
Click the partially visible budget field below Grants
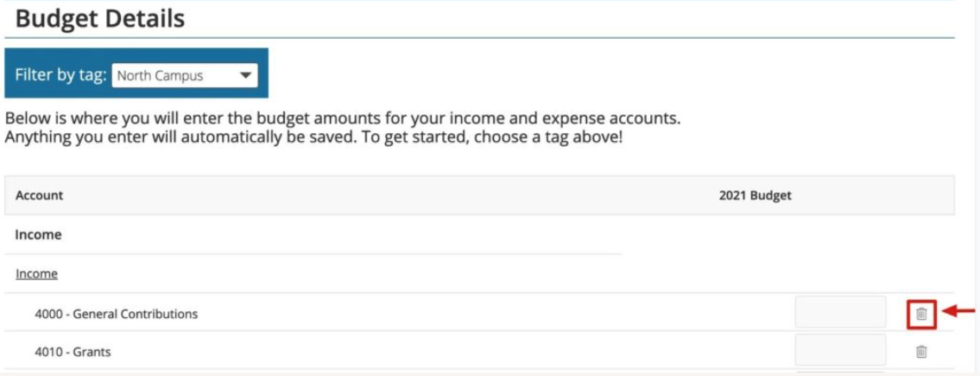click(x=840, y=373)
